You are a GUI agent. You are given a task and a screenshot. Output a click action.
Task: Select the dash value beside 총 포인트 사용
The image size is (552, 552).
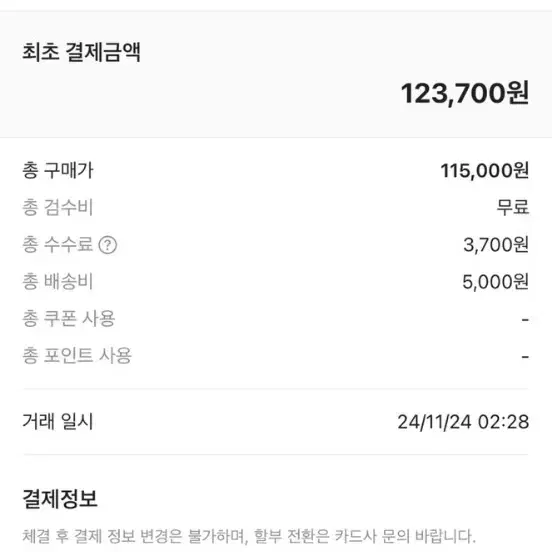point(525,357)
